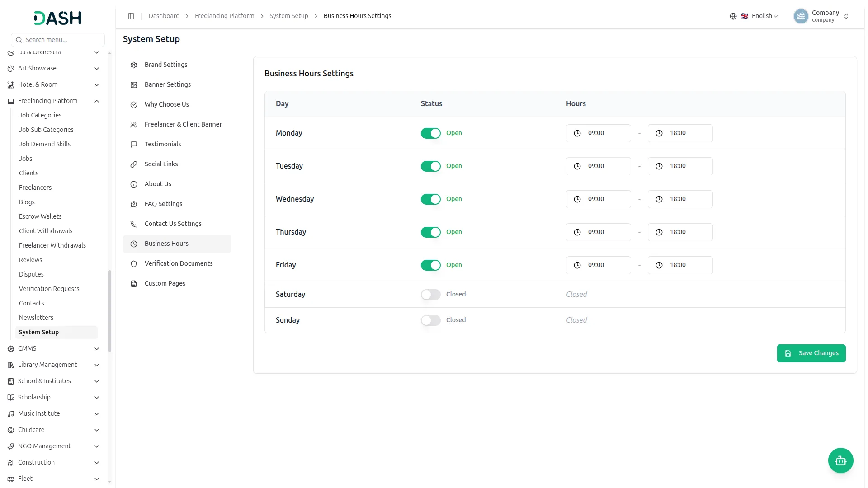Click the CMMS gear icon in sidebar
This screenshot has width=868, height=488.
point(11,349)
